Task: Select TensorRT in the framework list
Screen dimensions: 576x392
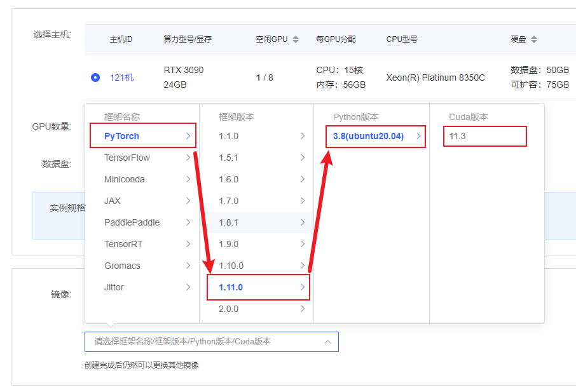Action: coord(123,244)
